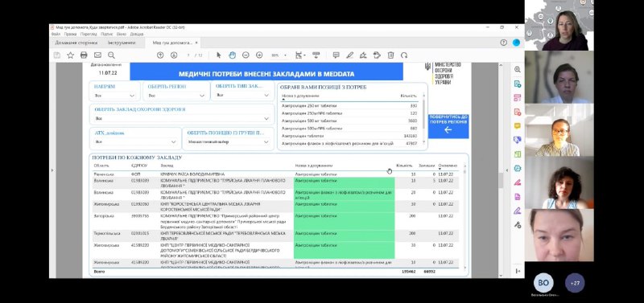Expand the left navigation pane arrow
Image resolution: width=644 pixels, height=303 pixels.
coord(52,170)
